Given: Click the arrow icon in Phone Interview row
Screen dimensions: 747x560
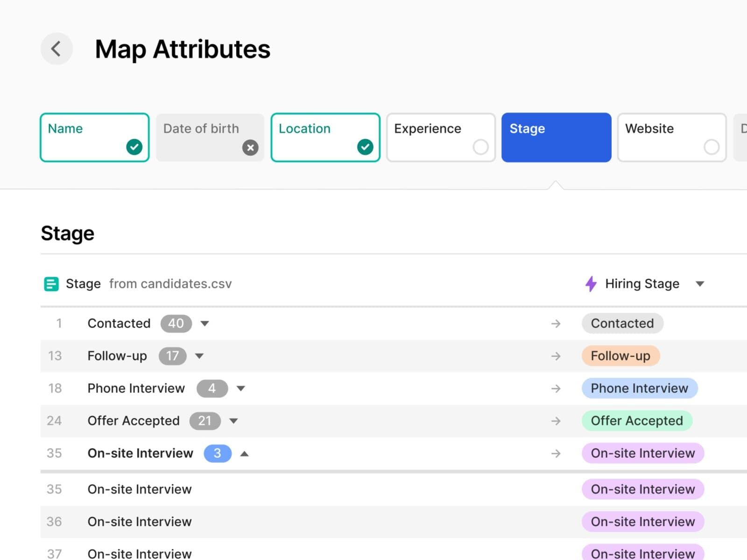Looking at the screenshot, I should (556, 388).
